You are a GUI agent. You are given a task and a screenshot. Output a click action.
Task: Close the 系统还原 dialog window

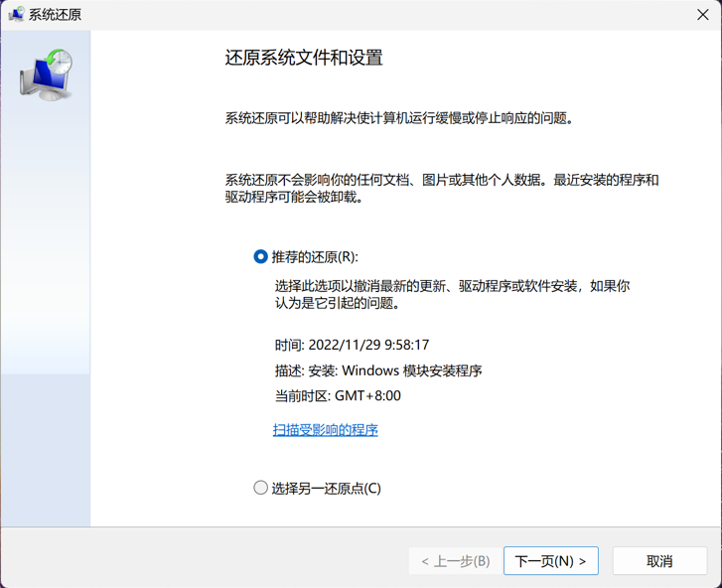click(703, 15)
